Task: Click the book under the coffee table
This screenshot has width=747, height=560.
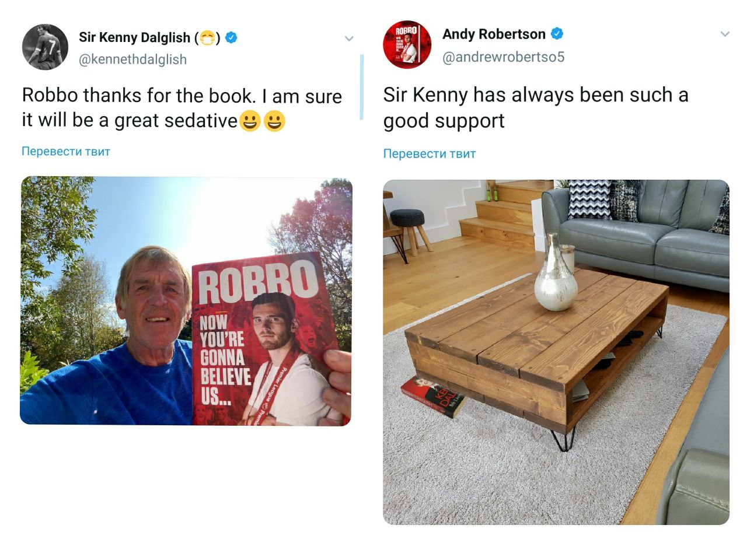Action: coord(433,397)
